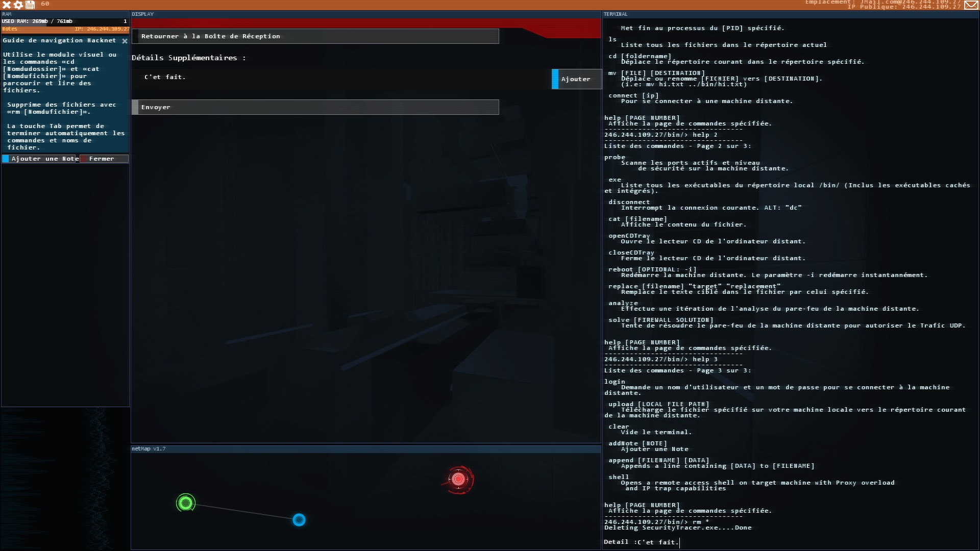Click the floppy disk save icon

tap(30, 5)
